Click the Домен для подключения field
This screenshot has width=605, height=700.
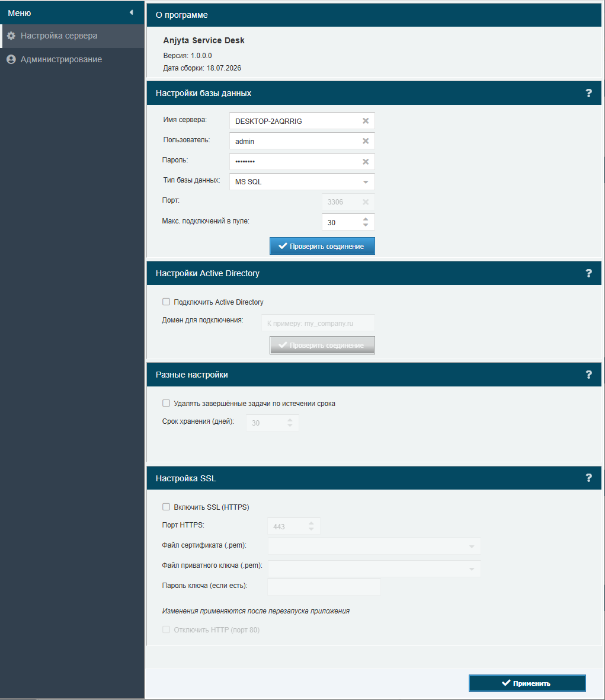(x=318, y=323)
